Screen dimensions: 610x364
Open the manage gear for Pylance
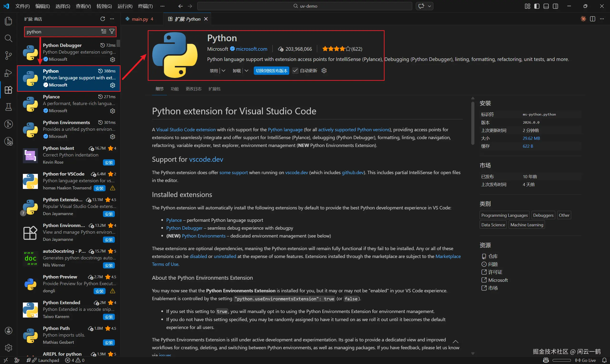click(112, 111)
